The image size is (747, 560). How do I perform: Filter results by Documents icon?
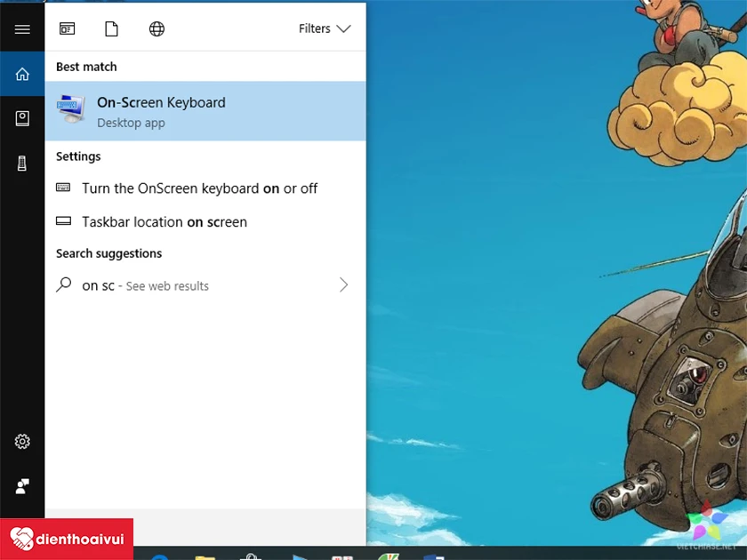111,29
